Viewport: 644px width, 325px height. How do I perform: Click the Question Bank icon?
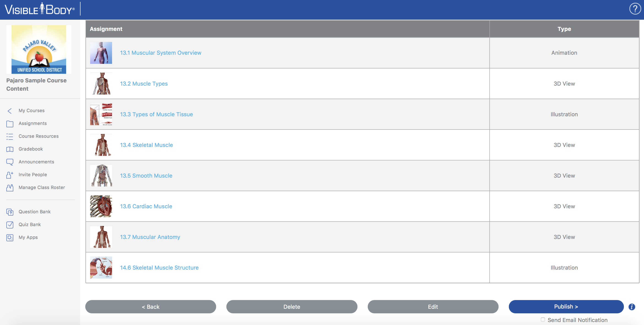click(x=10, y=212)
